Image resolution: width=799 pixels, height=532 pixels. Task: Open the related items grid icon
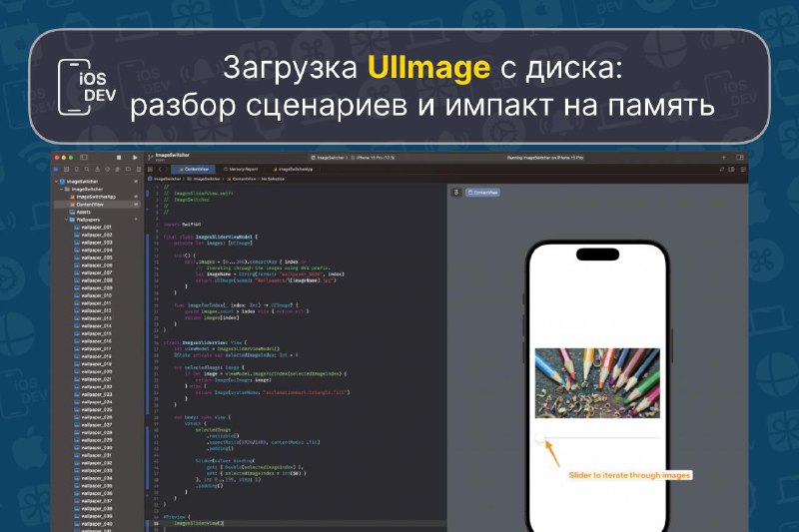click(x=151, y=169)
